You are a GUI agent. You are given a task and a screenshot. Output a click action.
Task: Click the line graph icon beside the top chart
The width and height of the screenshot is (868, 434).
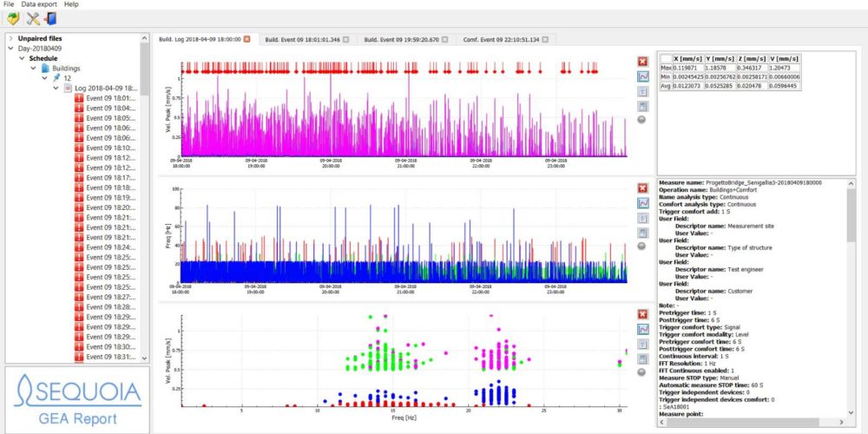[643, 76]
